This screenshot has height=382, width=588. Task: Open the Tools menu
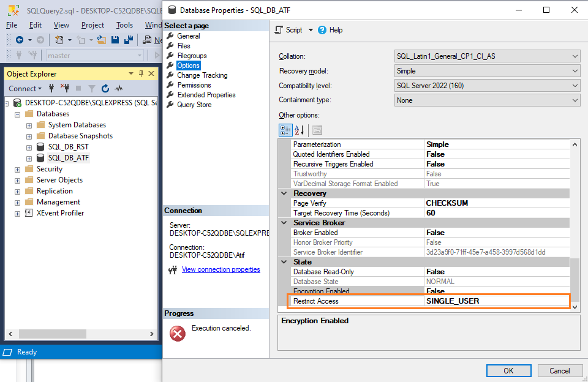tap(124, 25)
